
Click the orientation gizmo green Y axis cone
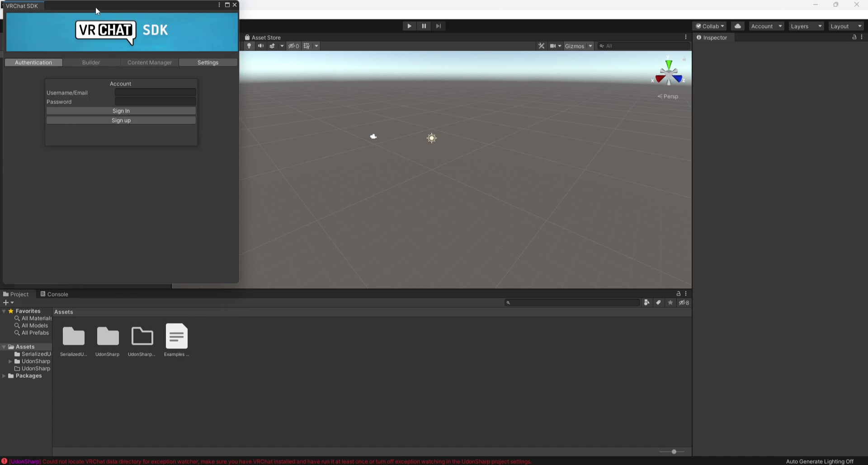tap(669, 64)
